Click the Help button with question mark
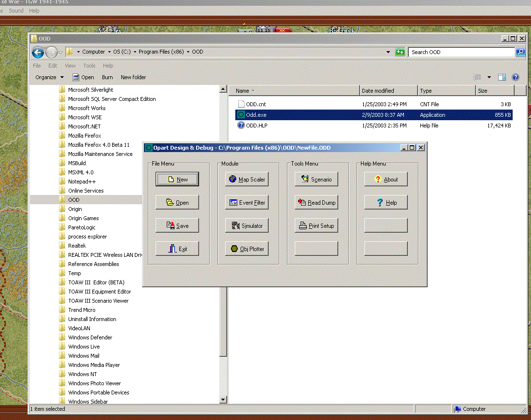Viewport: 531px width, 420px height. pyautogui.click(x=386, y=202)
